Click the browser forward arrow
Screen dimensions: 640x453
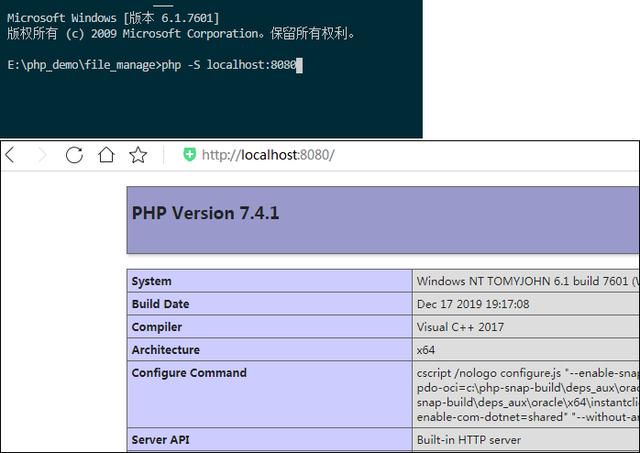42,155
